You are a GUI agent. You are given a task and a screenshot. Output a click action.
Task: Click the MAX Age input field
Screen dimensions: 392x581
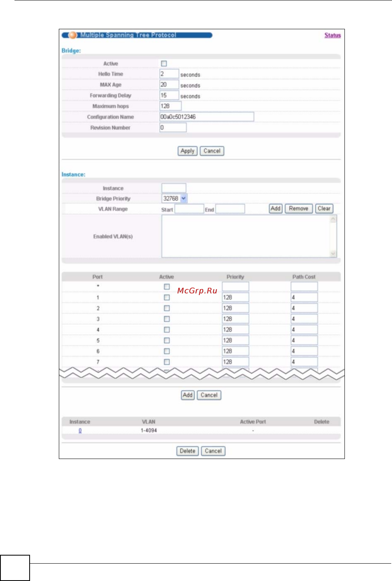point(169,84)
